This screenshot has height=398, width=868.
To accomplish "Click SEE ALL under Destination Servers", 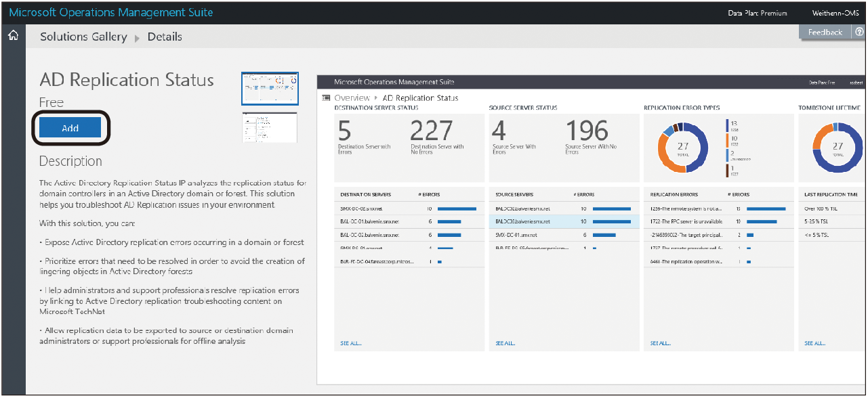I will [x=350, y=343].
